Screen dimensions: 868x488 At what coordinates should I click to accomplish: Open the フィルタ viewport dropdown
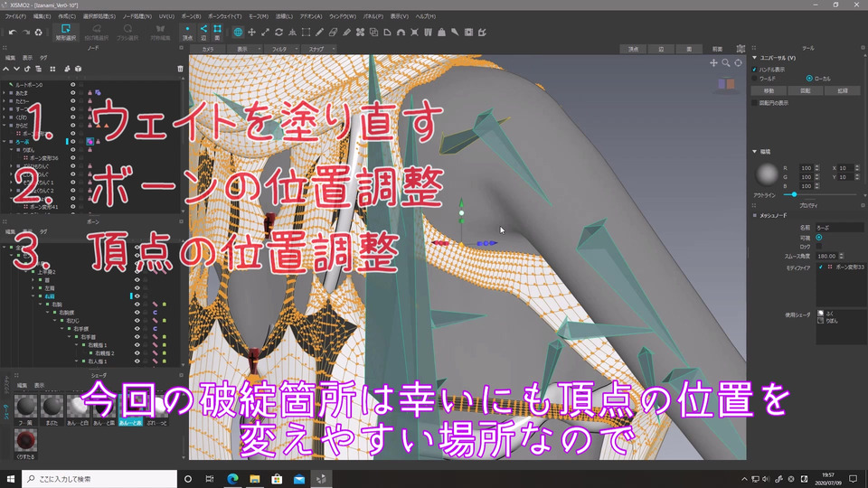pyautogui.click(x=283, y=49)
